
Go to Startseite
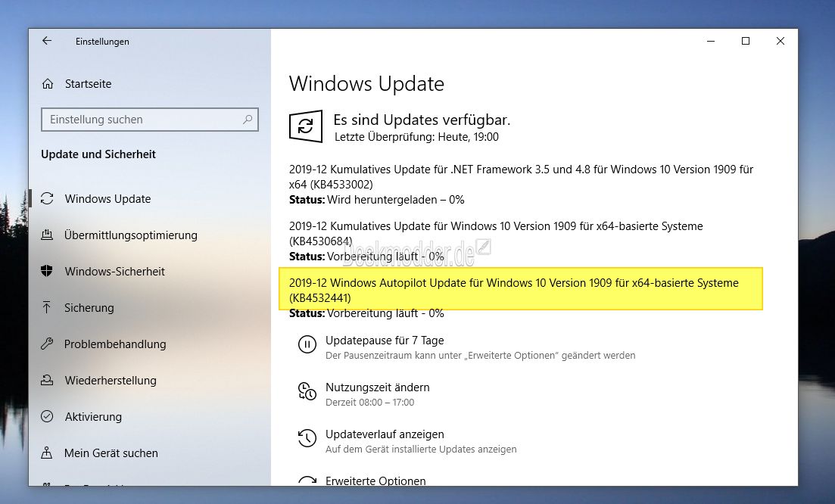[x=88, y=84]
